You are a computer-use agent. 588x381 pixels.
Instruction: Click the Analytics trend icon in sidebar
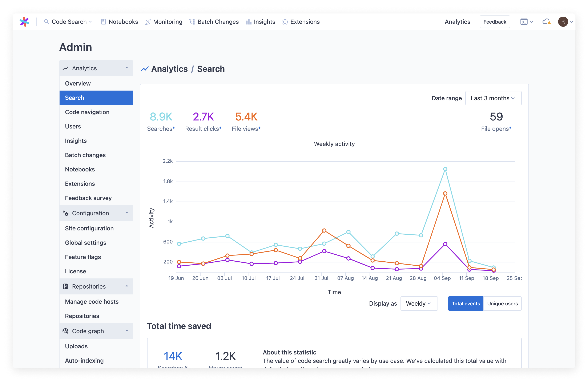click(65, 68)
